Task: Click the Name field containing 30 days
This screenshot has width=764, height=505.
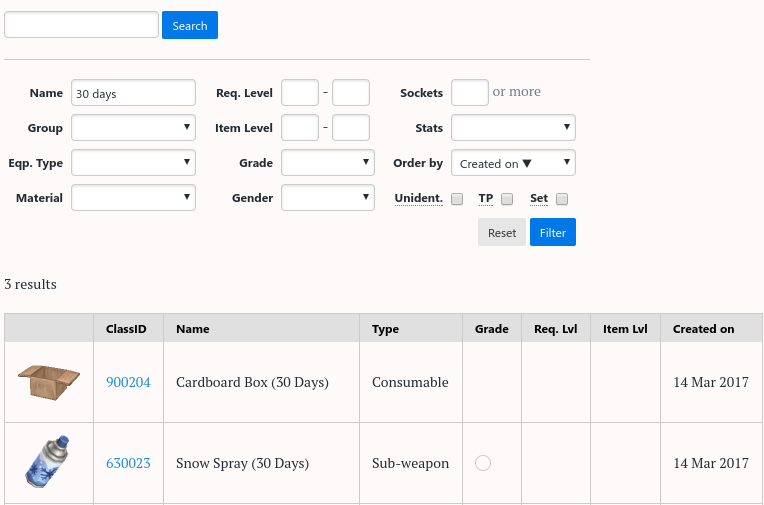Action: point(133,93)
